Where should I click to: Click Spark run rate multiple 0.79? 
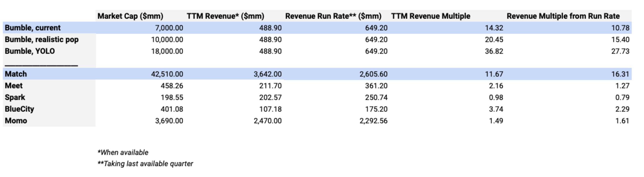click(x=622, y=98)
